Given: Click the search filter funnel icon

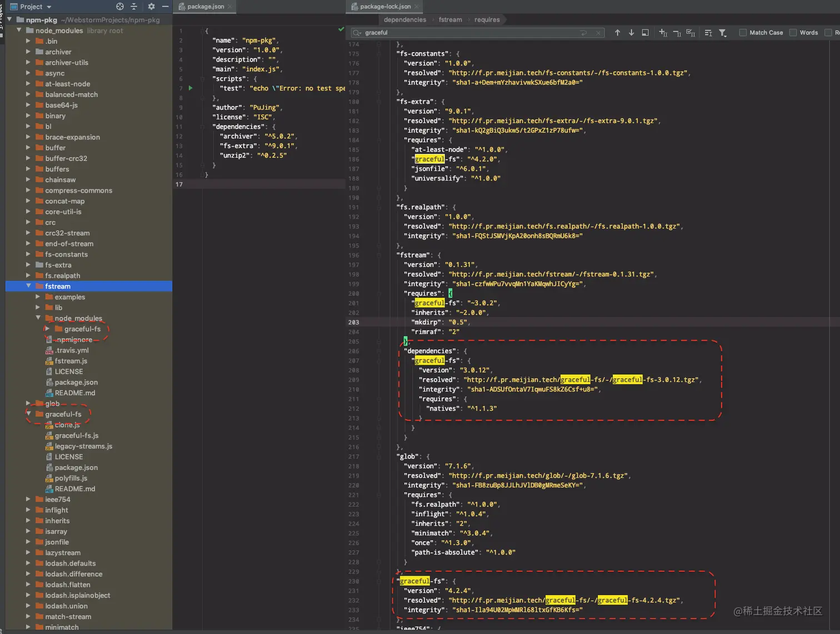Looking at the screenshot, I should click(722, 33).
